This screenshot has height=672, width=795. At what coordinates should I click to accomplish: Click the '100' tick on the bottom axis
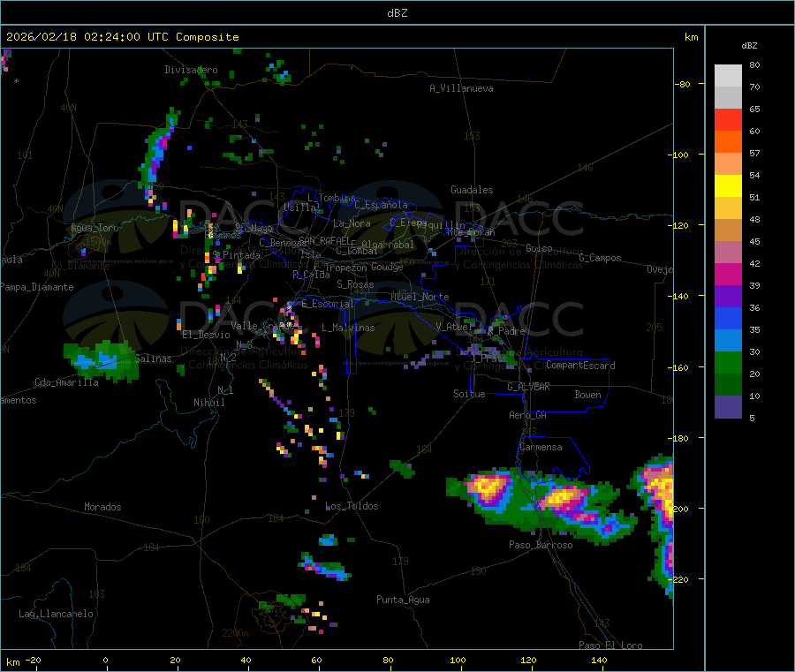pos(458,660)
